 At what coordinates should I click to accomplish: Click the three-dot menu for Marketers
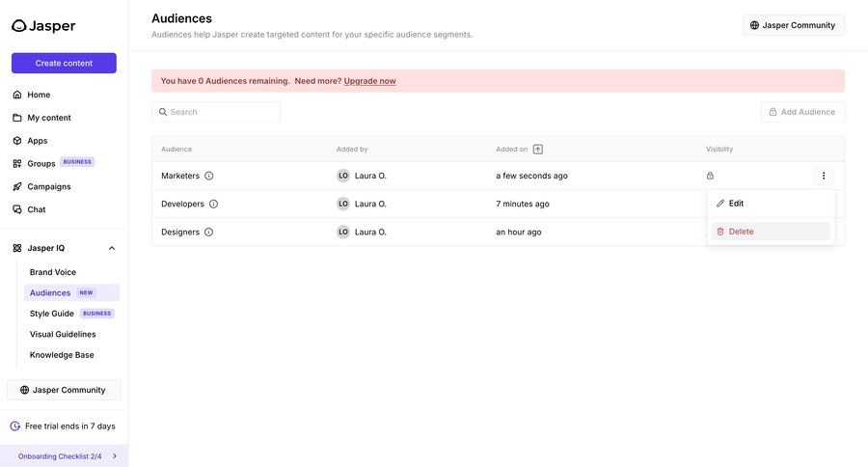point(824,176)
